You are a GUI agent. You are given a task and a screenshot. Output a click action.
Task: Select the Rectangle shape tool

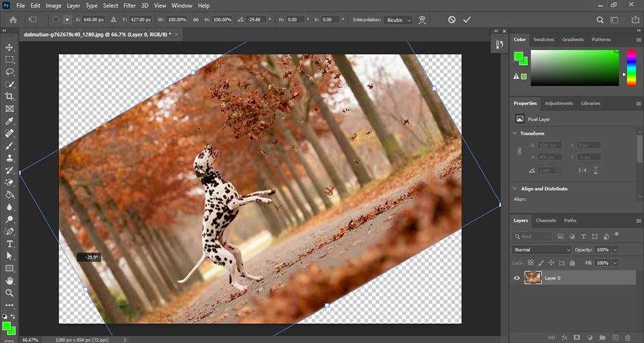[x=9, y=268]
